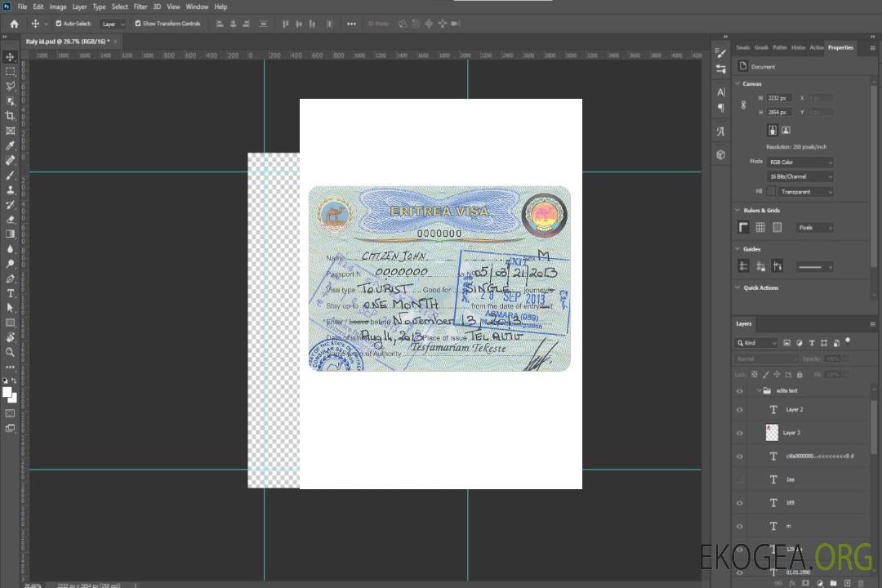Viewport: 882px width, 588px height.
Task: Click the fill color swatch in Canvas
Action: tap(771, 192)
